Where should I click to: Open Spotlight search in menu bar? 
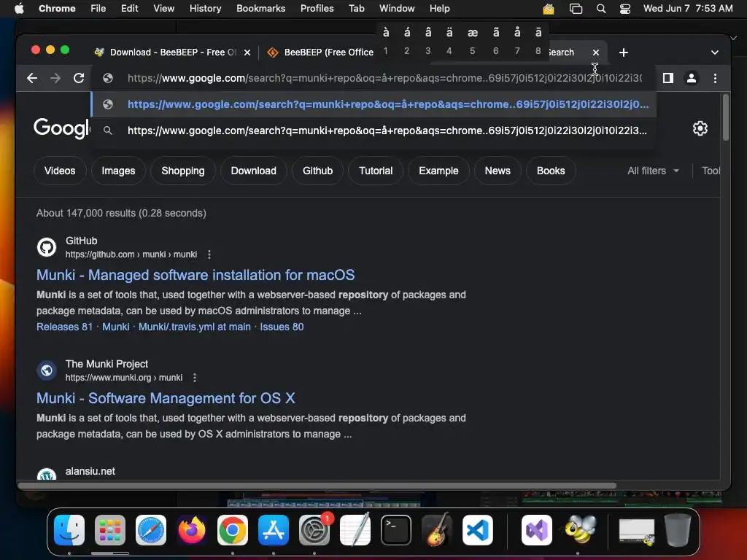(601, 9)
